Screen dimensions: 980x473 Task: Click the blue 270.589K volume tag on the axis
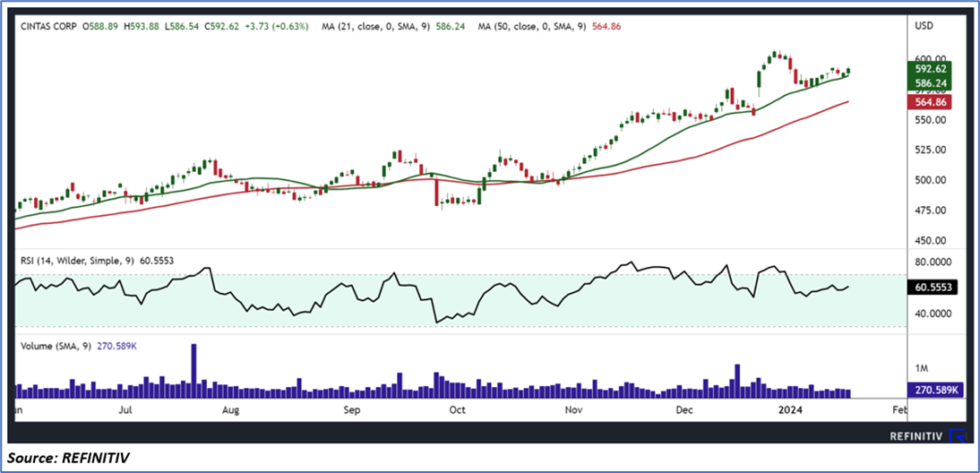tap(933, 390)
